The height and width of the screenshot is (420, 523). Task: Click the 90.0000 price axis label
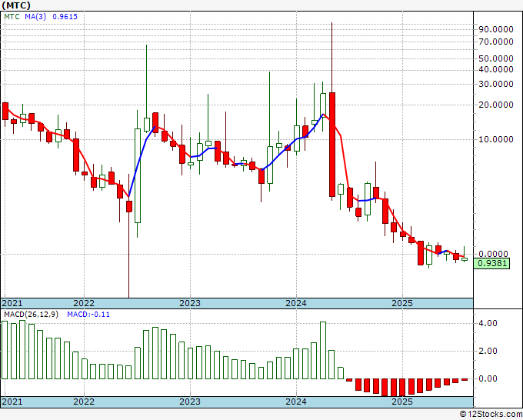coord(496,29)
